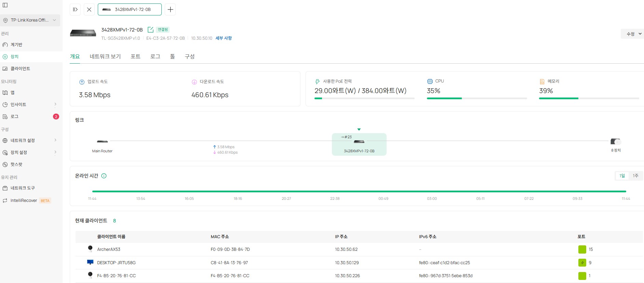Click the edit device name pencil icon
644x283 pixels.
150,30
